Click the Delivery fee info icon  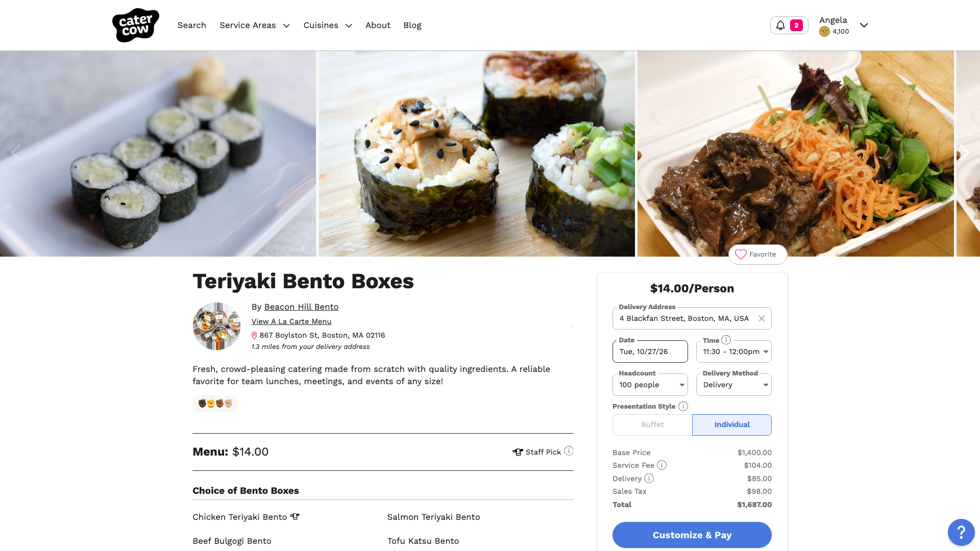point(649,478)
